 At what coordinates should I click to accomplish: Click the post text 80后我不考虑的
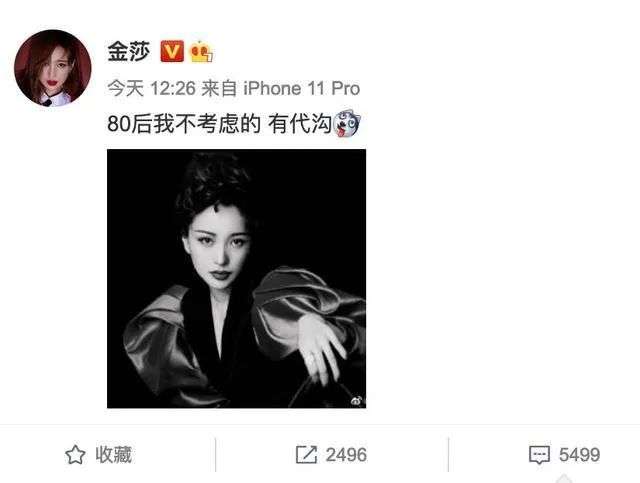pyautogui.click(x=184, y=124)
